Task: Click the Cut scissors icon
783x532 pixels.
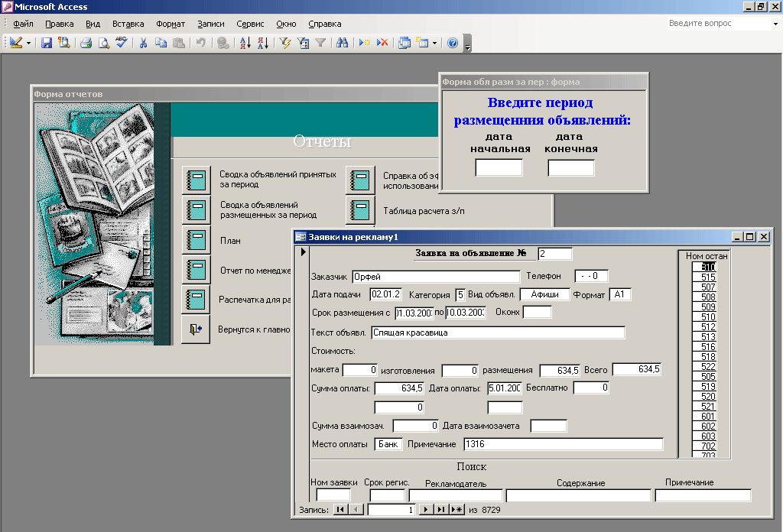Action: tap(143, 43)
